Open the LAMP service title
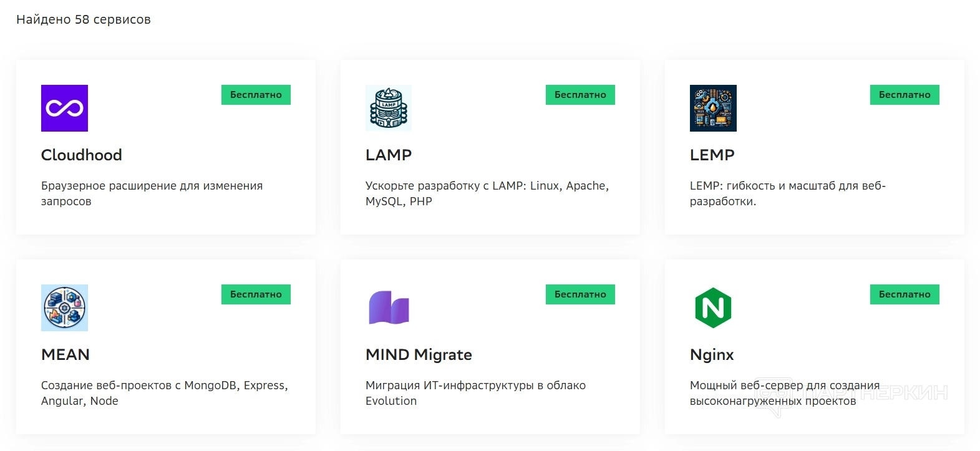 389,155
